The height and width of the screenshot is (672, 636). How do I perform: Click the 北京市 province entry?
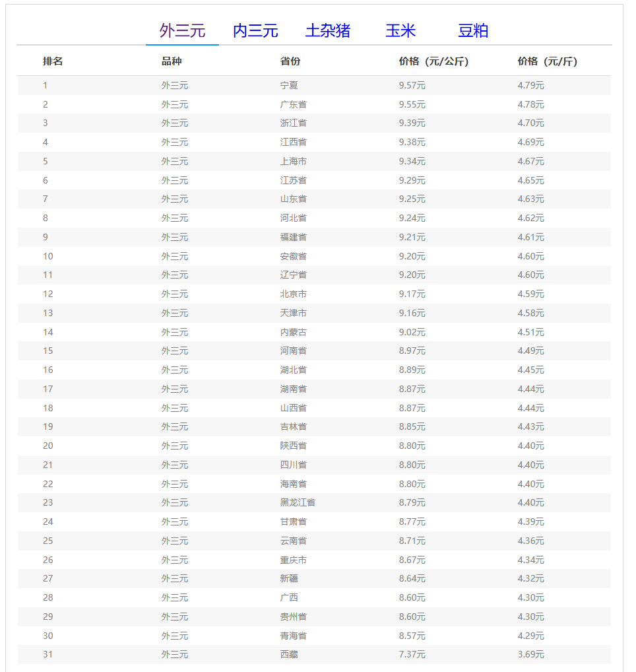pos(293,294)
